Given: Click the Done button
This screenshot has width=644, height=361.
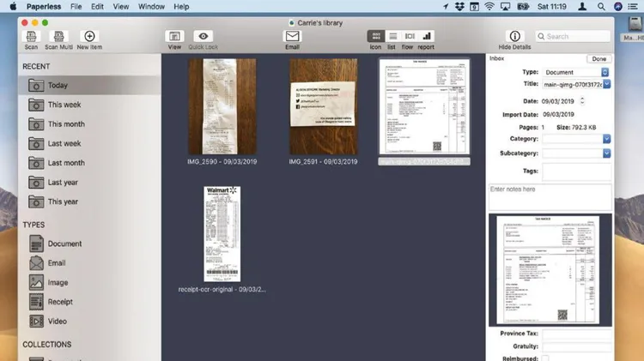Looking at the screenshot, I should pyautogui.click(x=598, y=58).
